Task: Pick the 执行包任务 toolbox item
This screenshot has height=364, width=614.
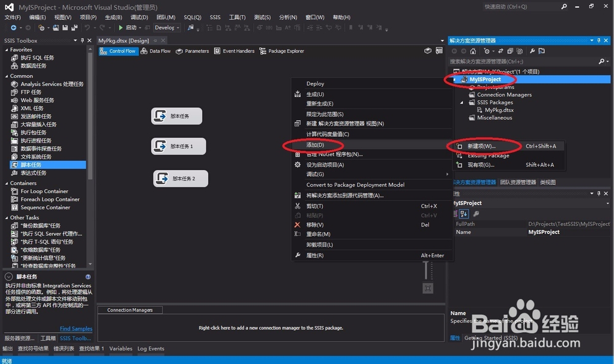Action: (x=33, y=133)
